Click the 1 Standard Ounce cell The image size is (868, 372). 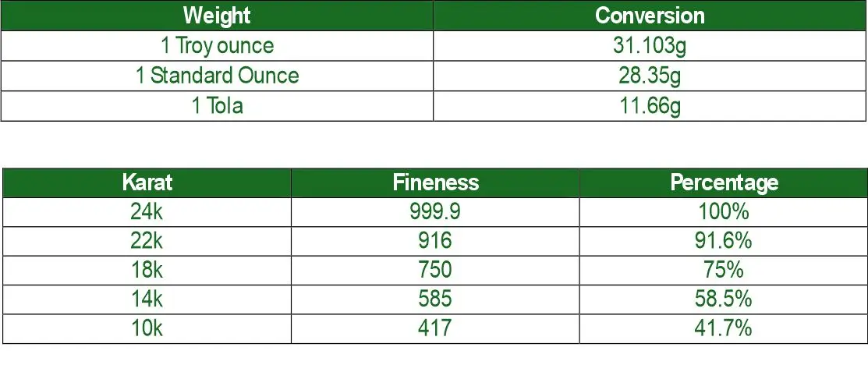point(217,76)
